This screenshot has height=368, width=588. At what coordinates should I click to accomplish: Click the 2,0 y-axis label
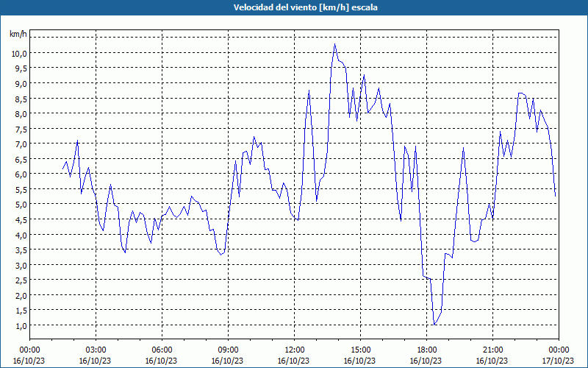click(21, 296)
